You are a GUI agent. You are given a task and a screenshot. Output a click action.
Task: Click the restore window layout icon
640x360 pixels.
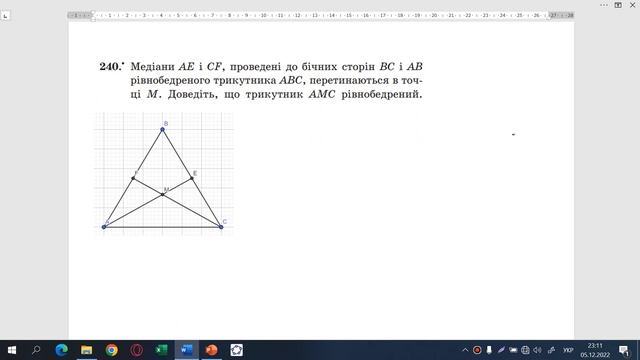[618, 5]
